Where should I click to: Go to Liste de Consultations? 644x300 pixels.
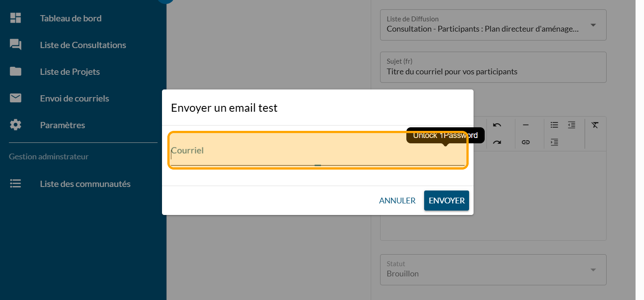coord(83,45)
